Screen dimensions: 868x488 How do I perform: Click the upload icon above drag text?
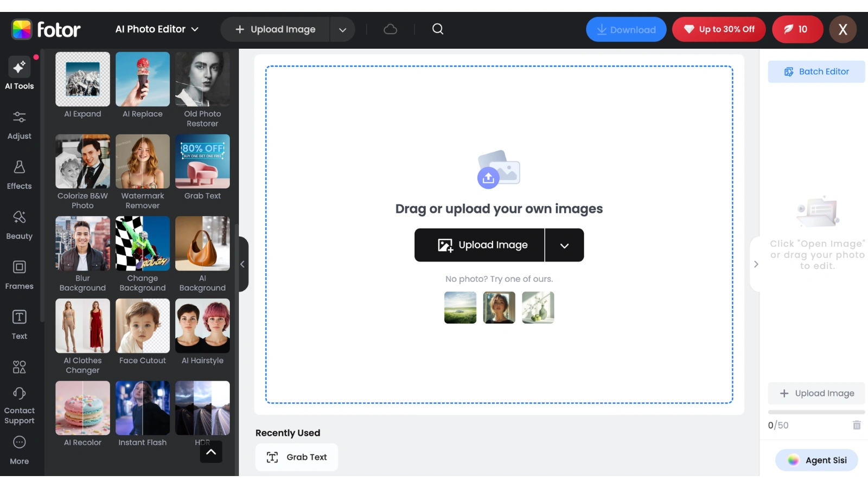tap(499, 169)
